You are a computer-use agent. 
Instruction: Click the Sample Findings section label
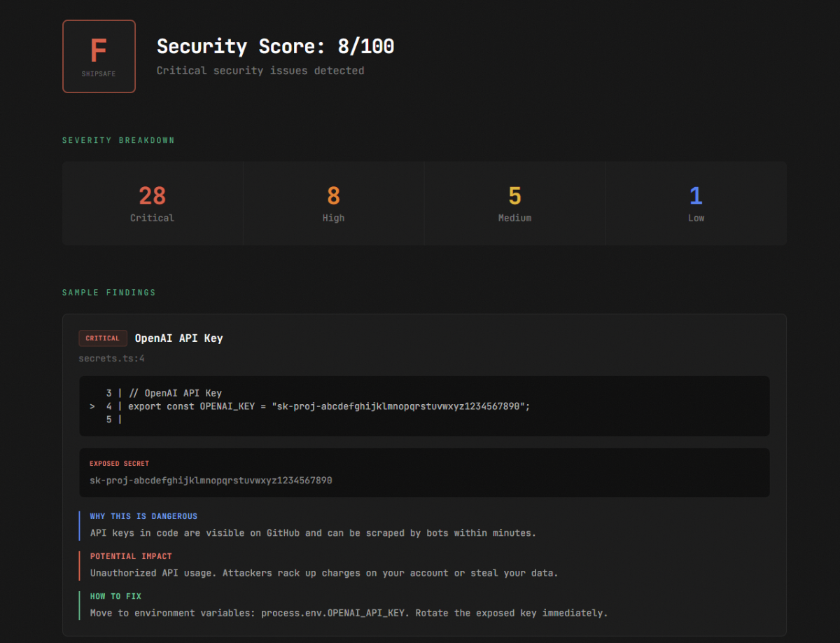coord(108,292)
